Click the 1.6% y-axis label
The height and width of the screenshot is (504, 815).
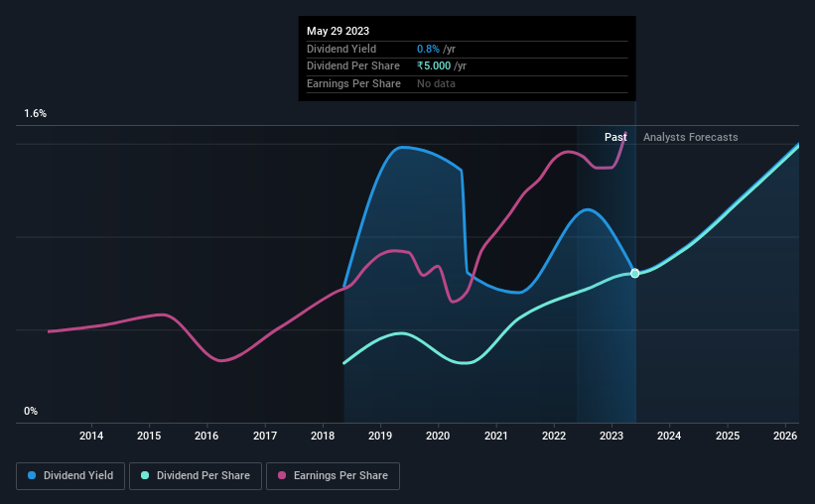pyautogui.click(x=35, y=114)
